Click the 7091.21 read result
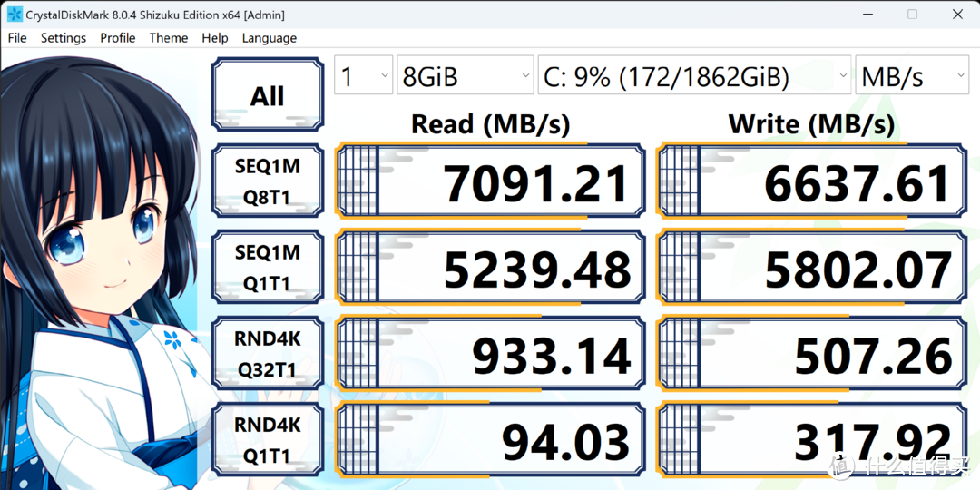The image size is (980, 490). tap(491, 181)
